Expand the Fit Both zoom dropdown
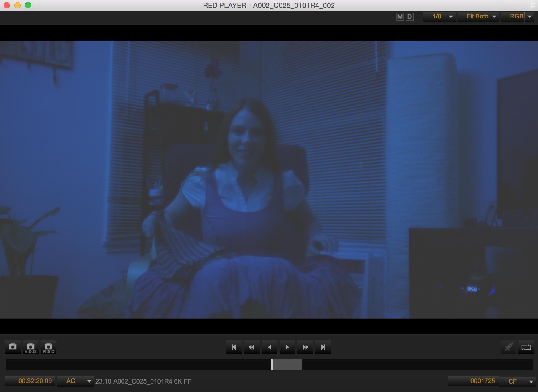538x392 pixels. click(494, 17)
